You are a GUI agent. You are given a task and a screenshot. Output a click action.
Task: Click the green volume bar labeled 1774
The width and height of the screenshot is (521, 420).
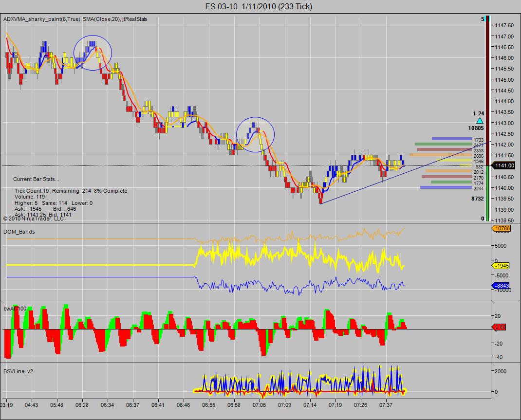[x=451, y=182]
